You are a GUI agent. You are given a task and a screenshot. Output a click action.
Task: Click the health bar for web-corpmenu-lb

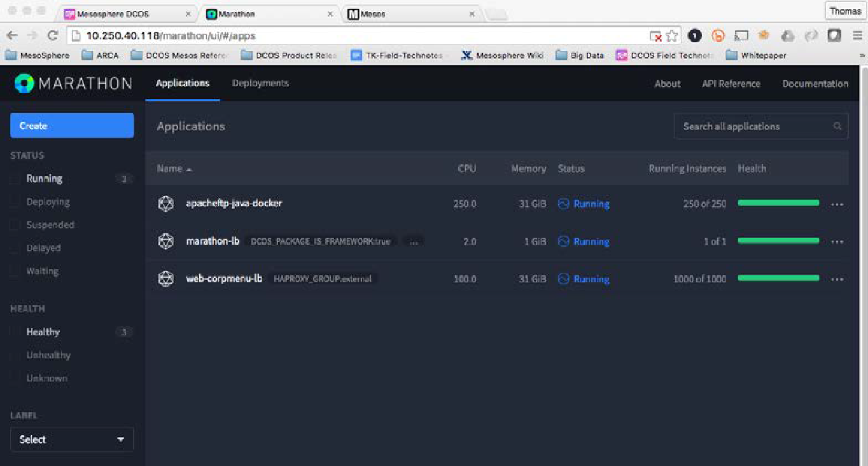[778, 278]
